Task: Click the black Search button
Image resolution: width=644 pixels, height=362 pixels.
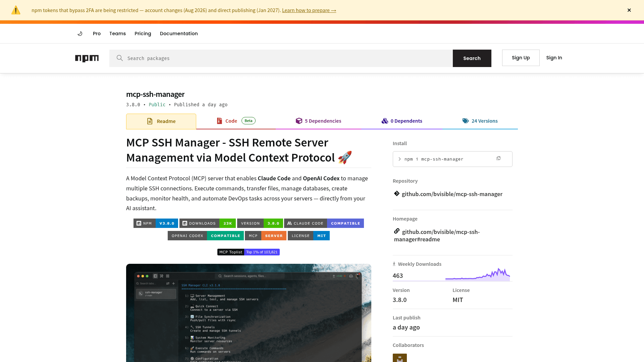Action: coord(472,58)
